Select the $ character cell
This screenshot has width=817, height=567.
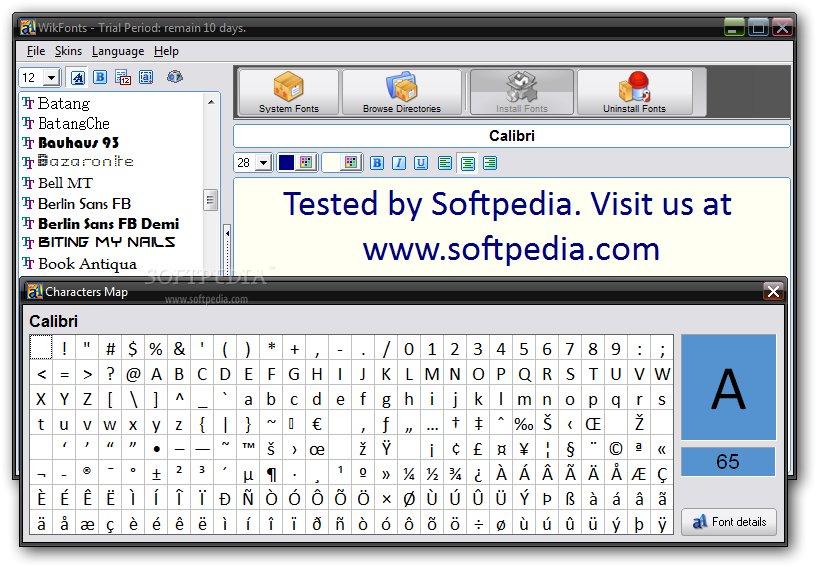(x=133, y=349)
